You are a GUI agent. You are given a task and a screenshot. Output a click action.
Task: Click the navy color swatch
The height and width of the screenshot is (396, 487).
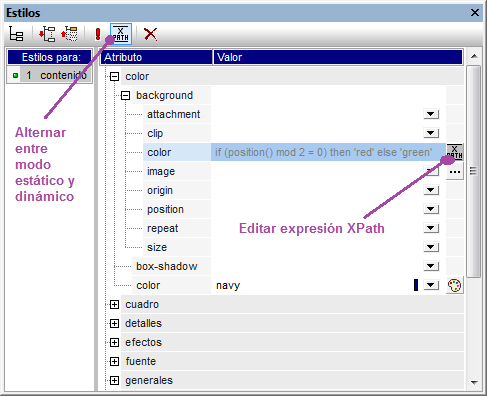click(416, 285)
